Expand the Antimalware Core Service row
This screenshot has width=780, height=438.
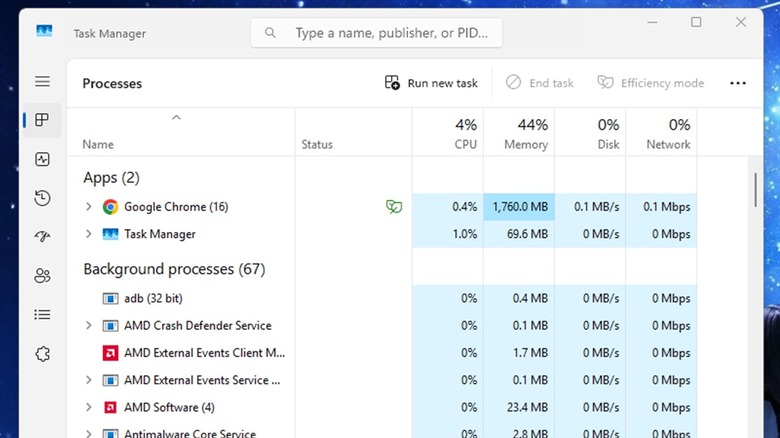click(x=89, y=434)
